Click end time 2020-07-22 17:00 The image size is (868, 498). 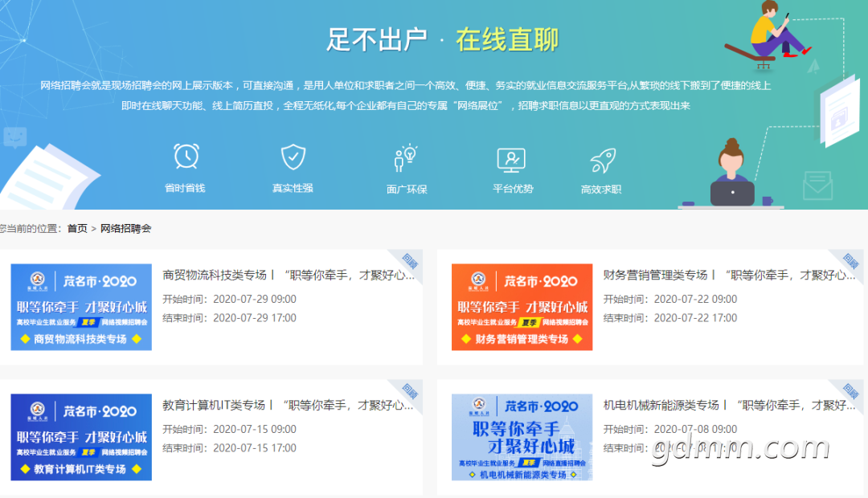click(x=695, y=318)
